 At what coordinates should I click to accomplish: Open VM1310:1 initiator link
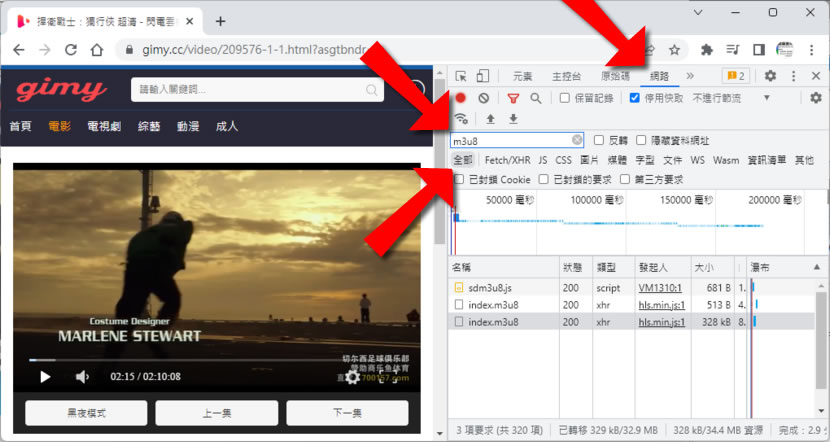pos(660,288)
